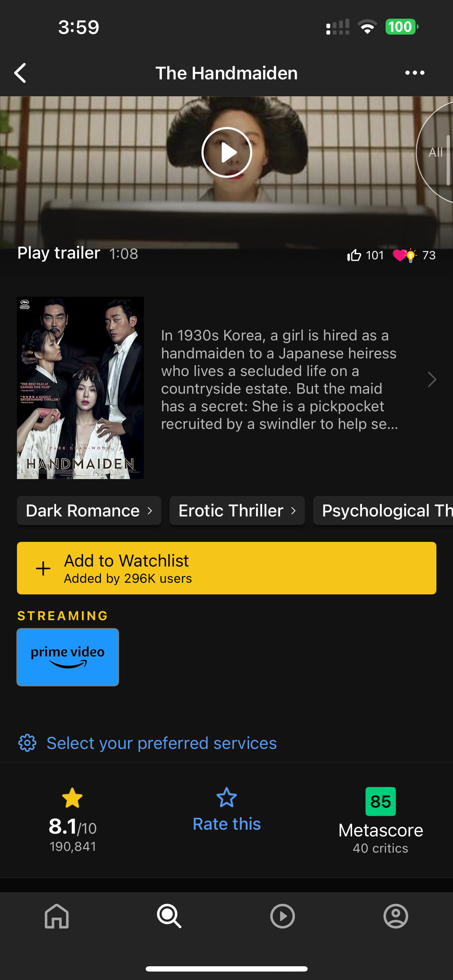
Task: Open the Erotic Thriller genre chip
Action: [237, 510]
